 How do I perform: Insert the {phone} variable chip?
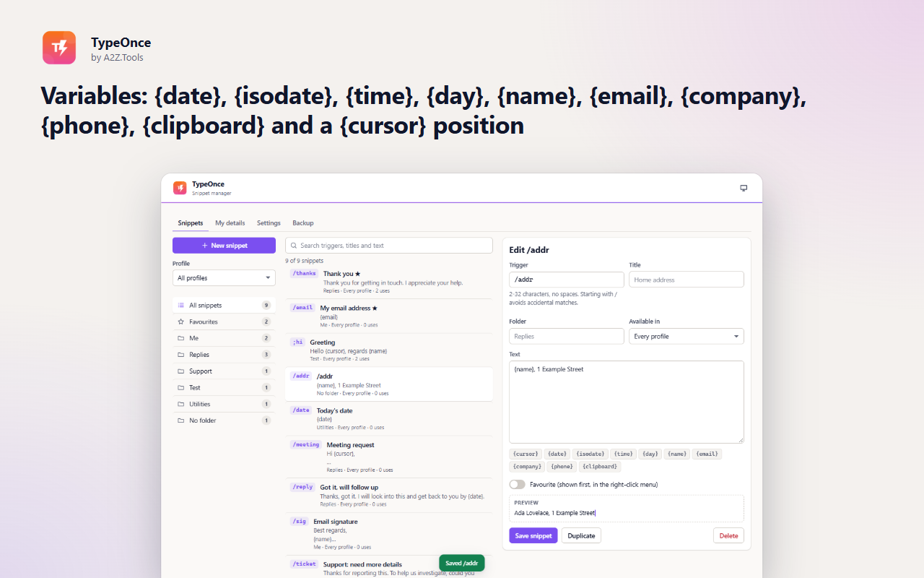click(x=562, y=467)
